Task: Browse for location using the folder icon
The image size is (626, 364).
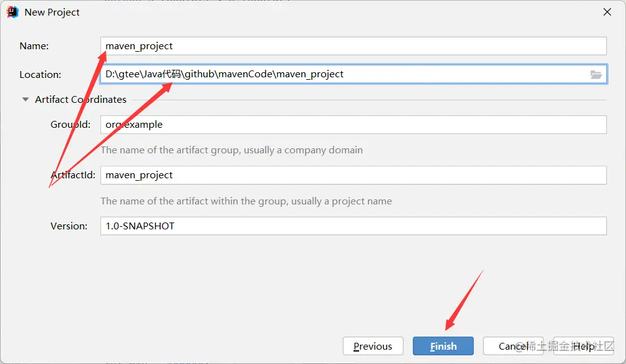Action: [x=595, y=74]
